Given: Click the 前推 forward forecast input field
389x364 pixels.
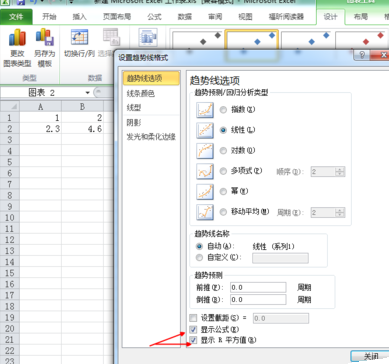Looking at the screenshot, I should (258, 287).
